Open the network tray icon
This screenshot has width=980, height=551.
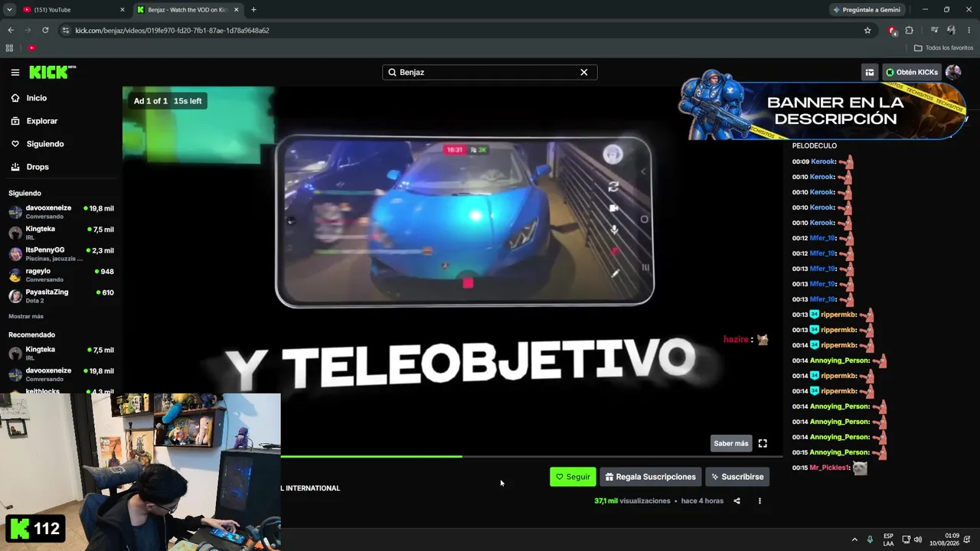click(x=906, y=540)
